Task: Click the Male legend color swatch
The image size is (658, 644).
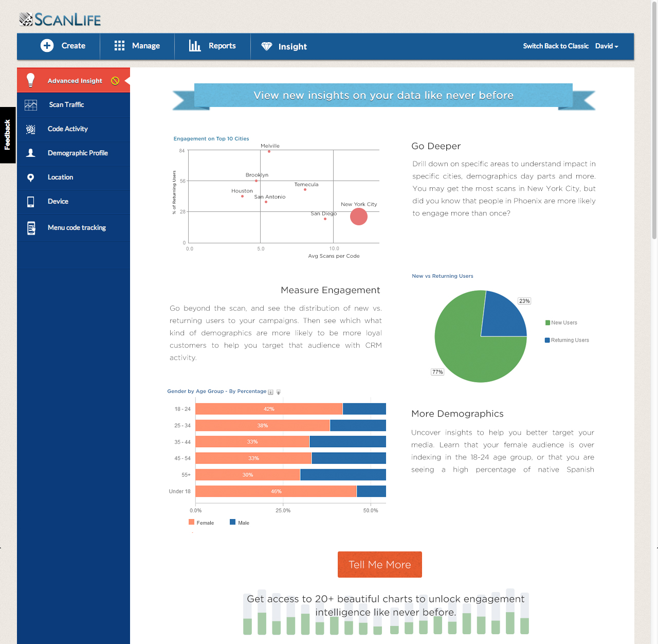Action: (x=233, y=522)
